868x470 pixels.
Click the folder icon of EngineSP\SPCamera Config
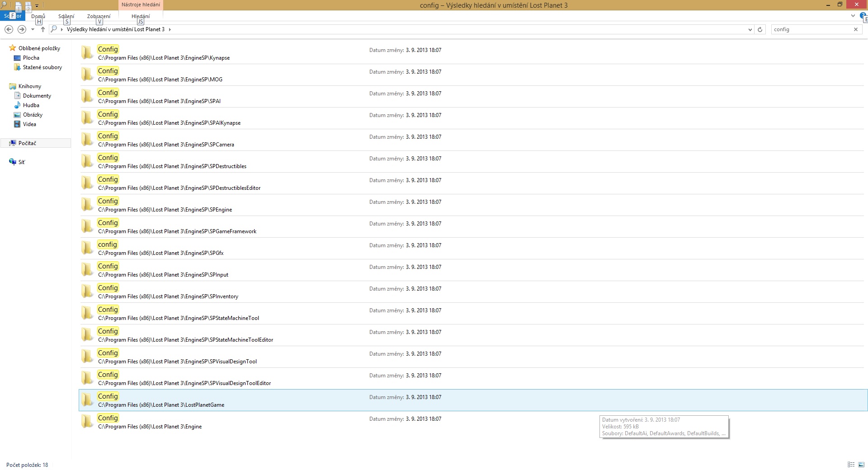pos(87,140)
